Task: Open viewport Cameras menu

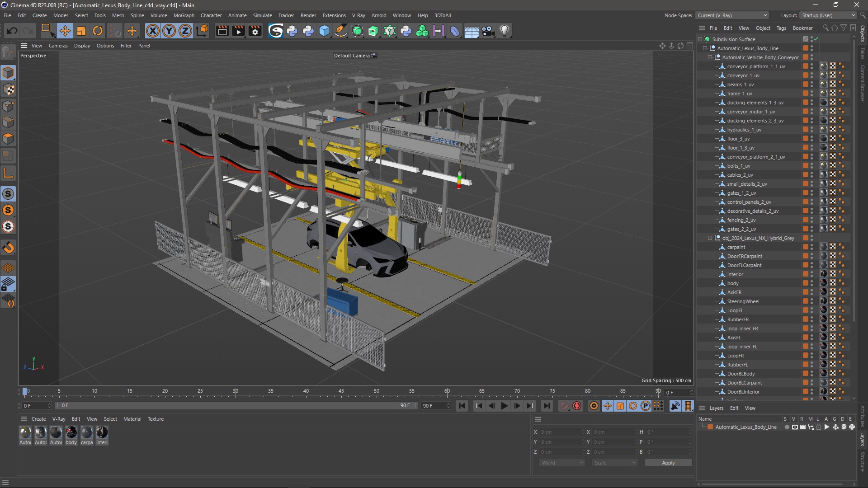Action: (x=58, y=46)
